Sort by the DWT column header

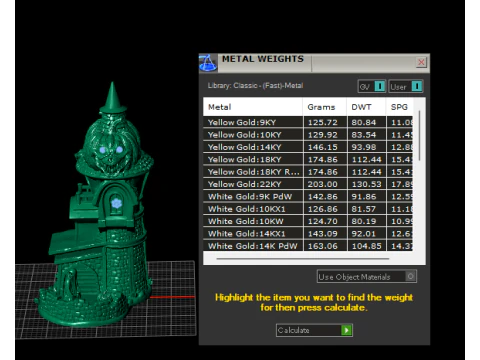pyautogui.click(x=366, y=107)
